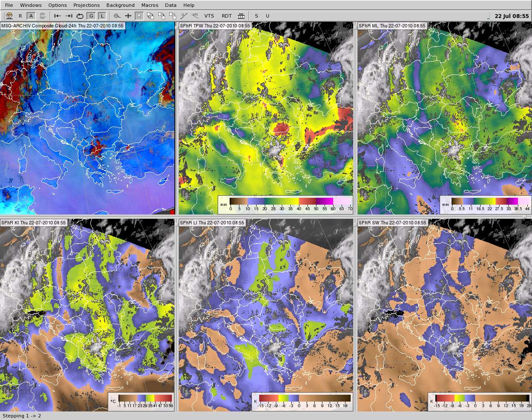
Task: Toggle the A mode button
Action: [31, 16]
